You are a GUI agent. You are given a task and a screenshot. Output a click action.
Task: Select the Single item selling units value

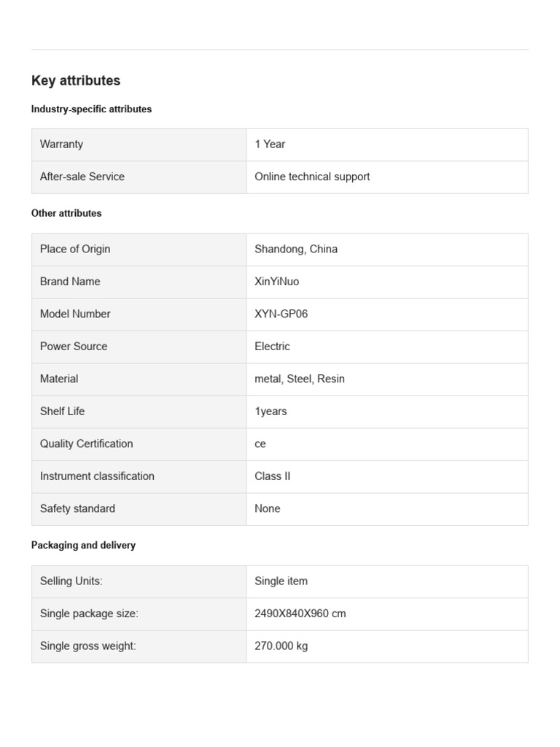(281, 581)
